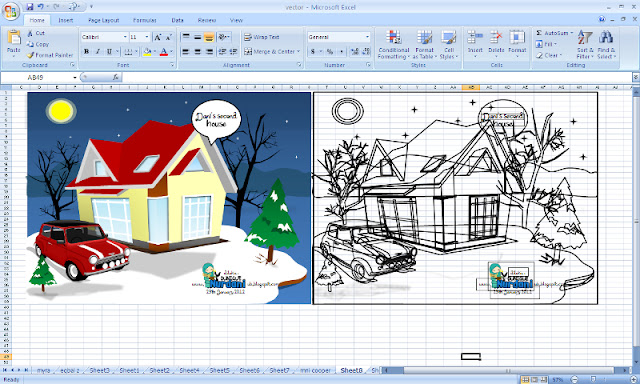This screenshot has width=640, height=384.
Task: Open the Data ribbon tab
Action: [177, 20]
